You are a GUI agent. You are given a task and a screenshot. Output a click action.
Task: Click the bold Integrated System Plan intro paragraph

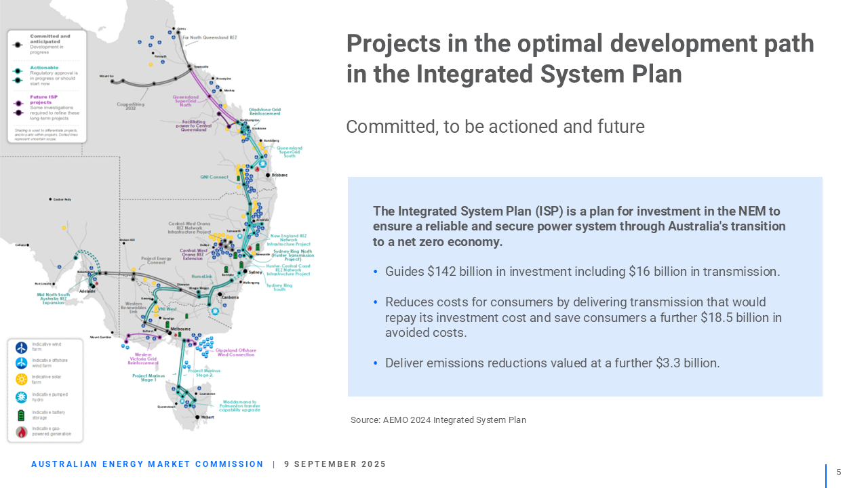pyautogui.click(x=579, y=226)
